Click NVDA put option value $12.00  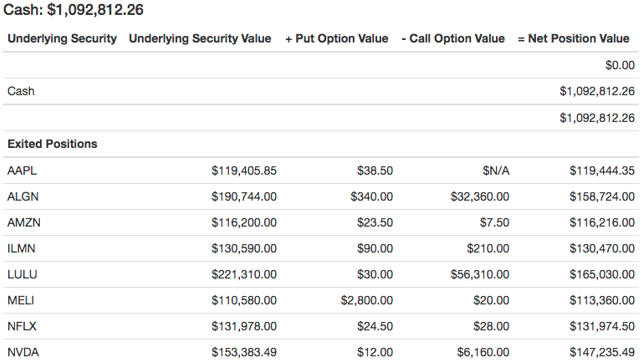375,352
